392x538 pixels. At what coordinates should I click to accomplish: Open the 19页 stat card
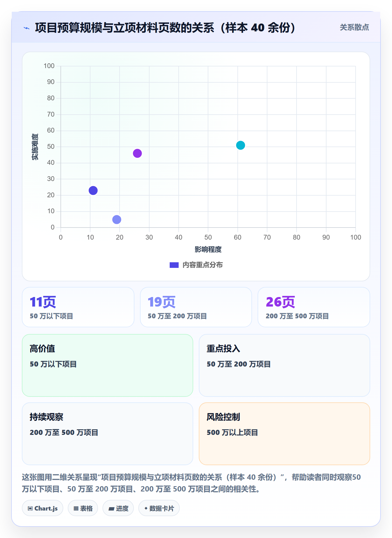196,307
